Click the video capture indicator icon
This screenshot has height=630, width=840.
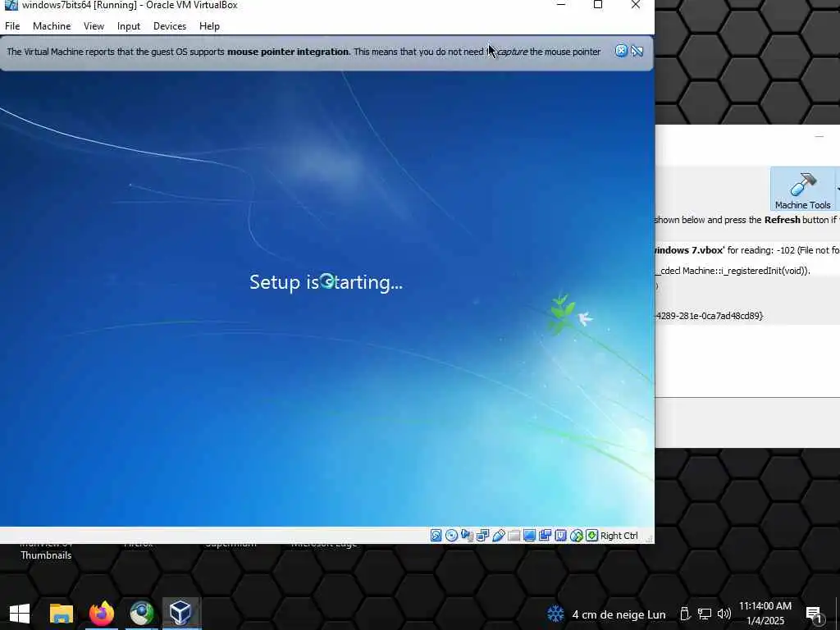[x=545, y=535]
